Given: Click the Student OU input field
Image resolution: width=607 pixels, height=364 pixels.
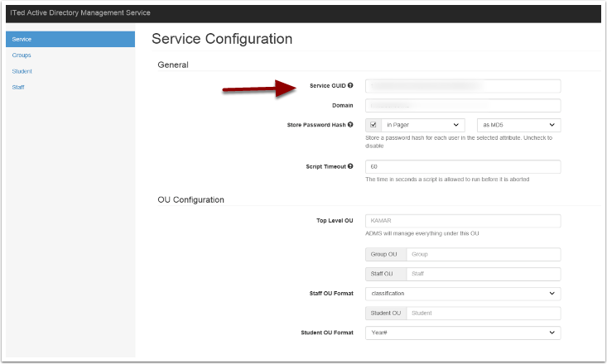Looking at the screenshot, I should [485, 313].
